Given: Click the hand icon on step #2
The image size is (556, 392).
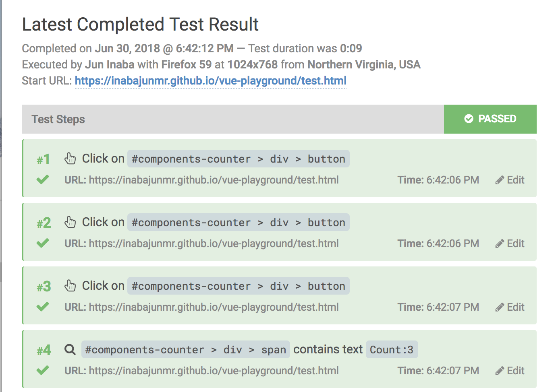Looking at the screenshot, I should point(70,222).
